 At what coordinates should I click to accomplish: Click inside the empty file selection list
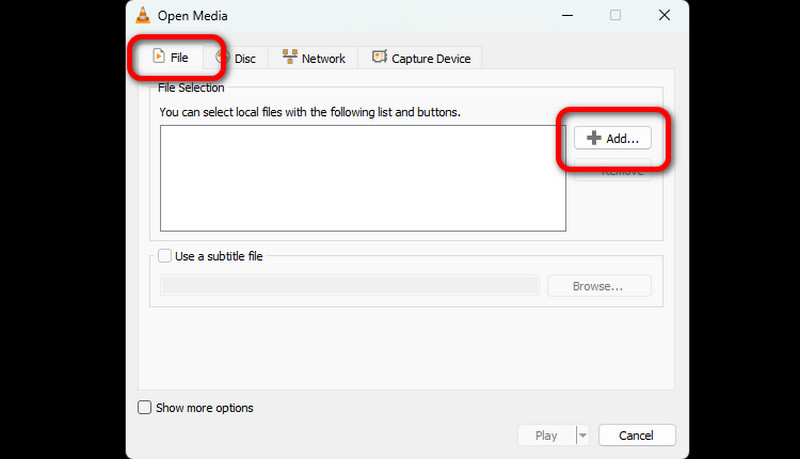point(362,179)
